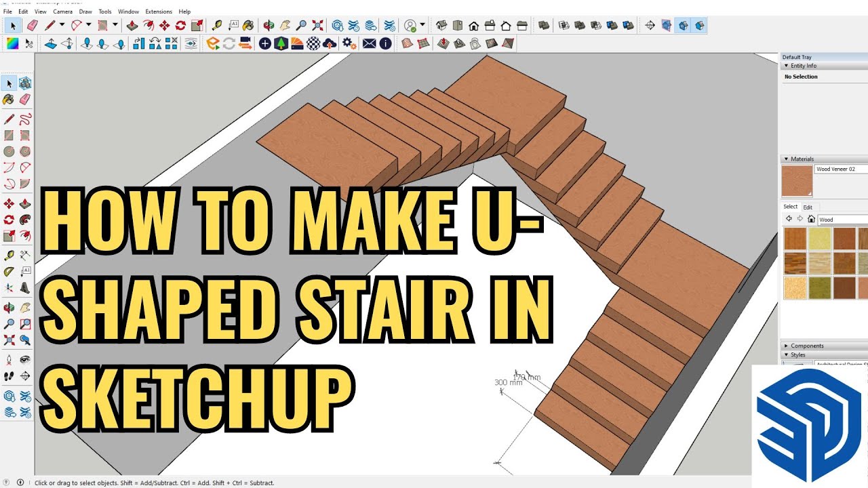Click the info circle icon in toolbar

(385, 43)
